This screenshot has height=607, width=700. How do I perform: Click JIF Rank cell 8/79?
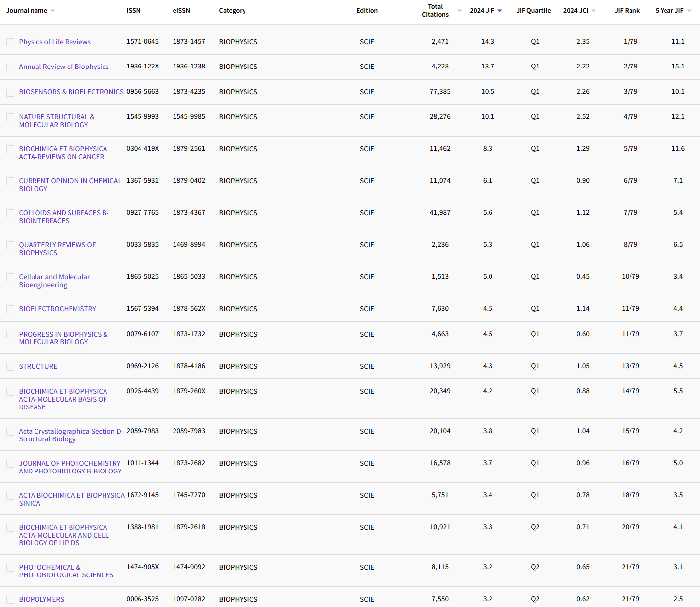coord(630,244)
